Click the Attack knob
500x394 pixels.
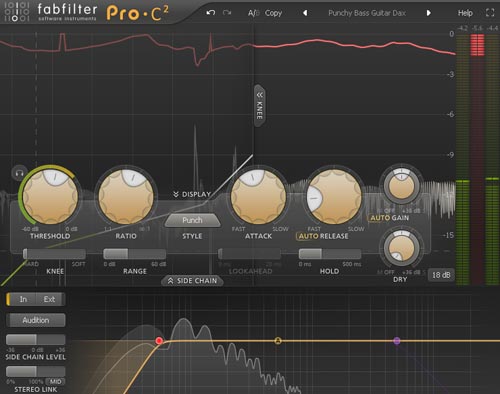[258, 197]
